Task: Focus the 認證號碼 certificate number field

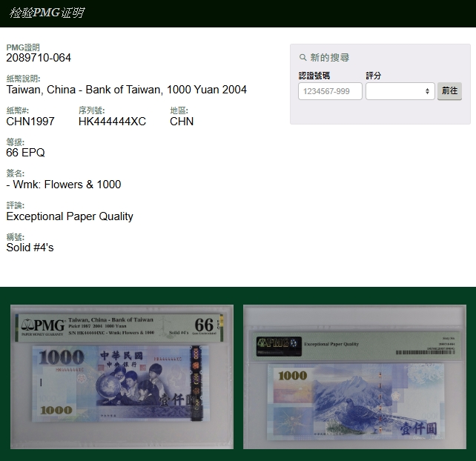Action: pyautogui.click(x=330, y=91)
